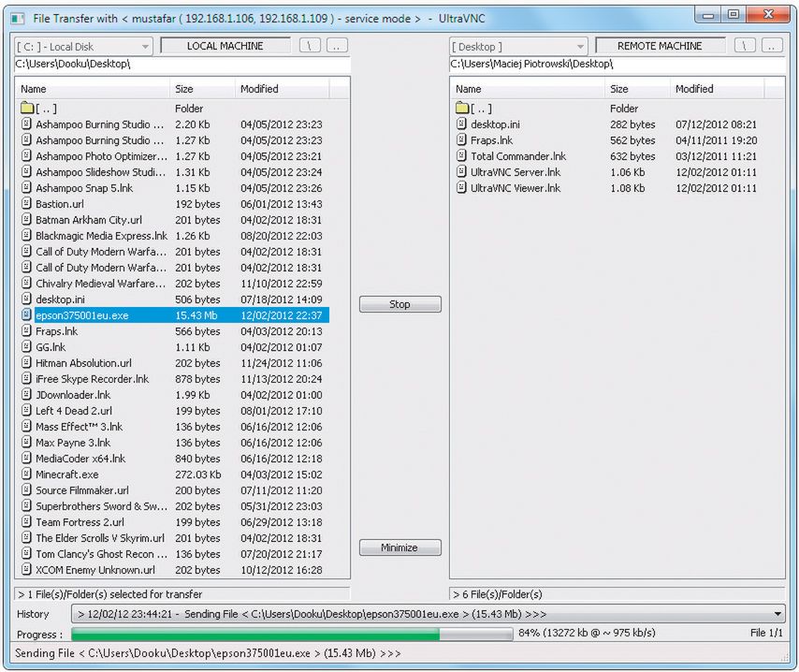The image size is (799, 672).
Task: Select local Fraps.lnk file name
Action: click(56, 331)
